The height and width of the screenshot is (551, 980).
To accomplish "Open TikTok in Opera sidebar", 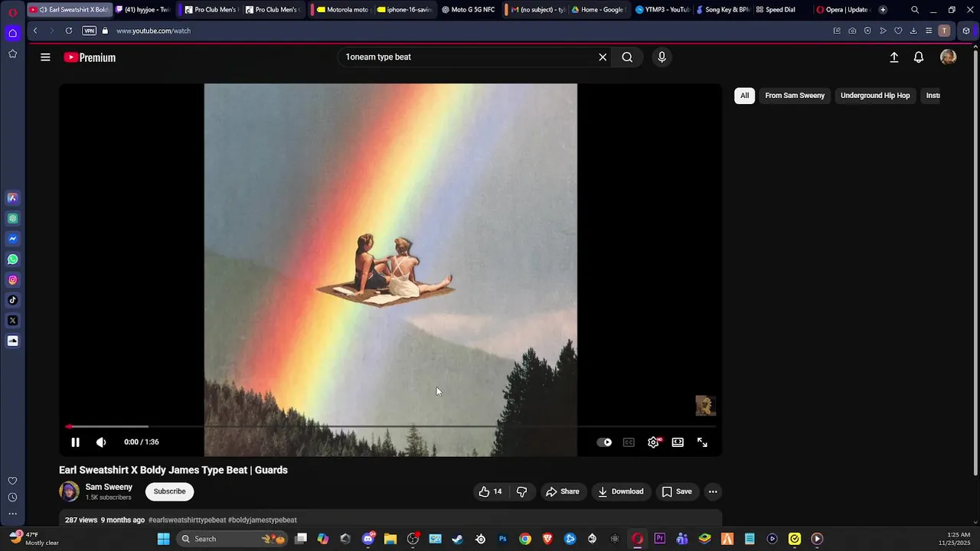I will 13,300.
